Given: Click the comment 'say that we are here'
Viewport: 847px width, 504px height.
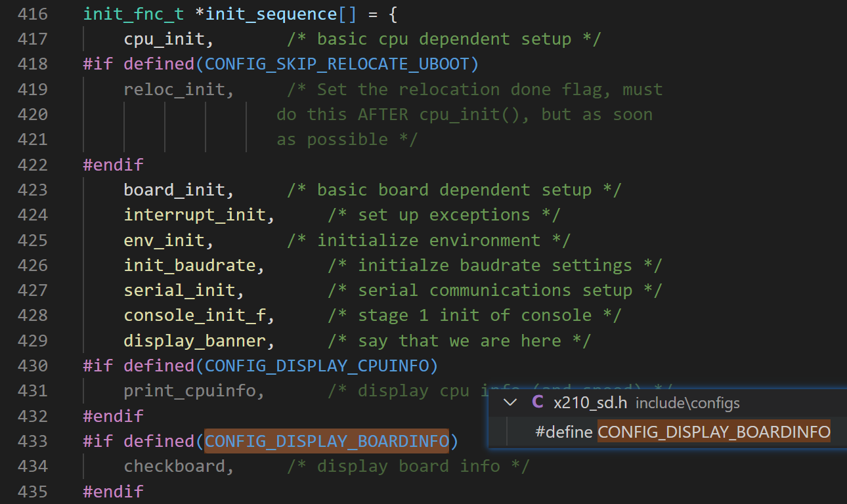Looking at the screenshot, I should pos(460,341).
